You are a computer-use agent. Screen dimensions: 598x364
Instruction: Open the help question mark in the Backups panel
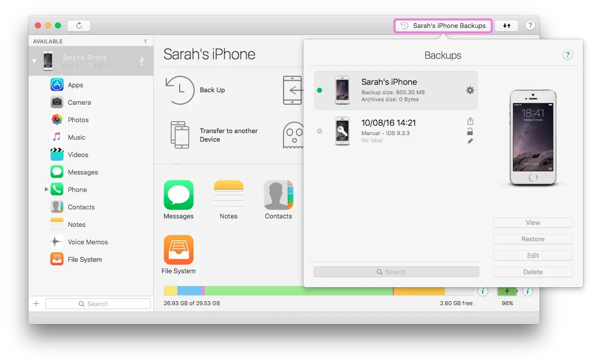point(567,55)
